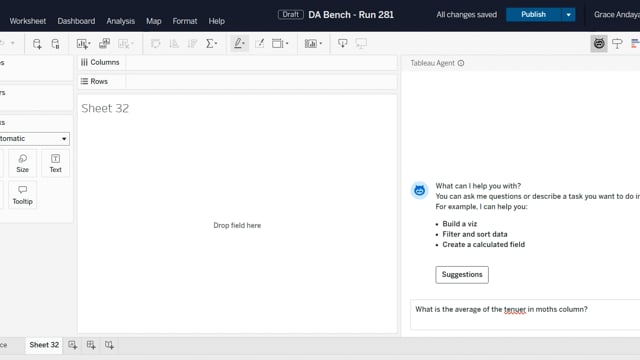Image resolution: width=640 pixels, height=360 pixels.
Task: Click the New Worksheet toolbar icon
Action: click(x=82, y=44)
